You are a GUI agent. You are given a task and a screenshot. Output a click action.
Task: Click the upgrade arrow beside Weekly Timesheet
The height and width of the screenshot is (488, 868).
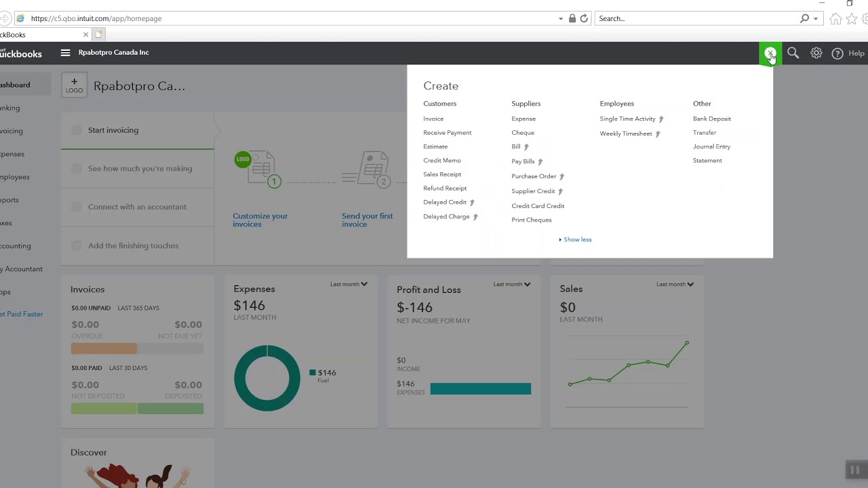click(x=658, y=134)
